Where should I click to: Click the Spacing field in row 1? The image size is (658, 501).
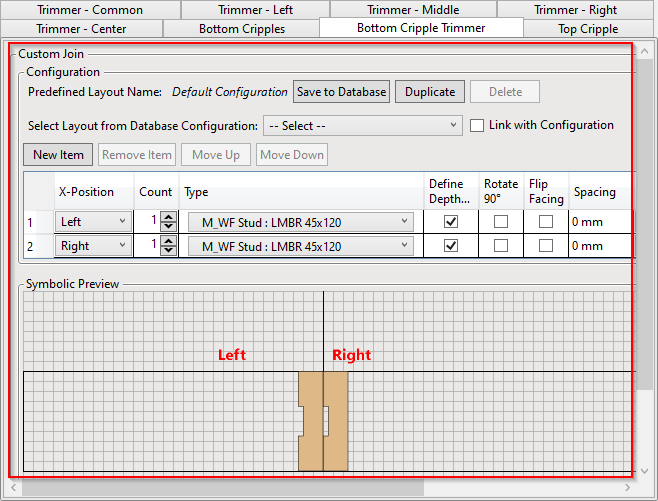pyautogui.click(x=600, y=221)
